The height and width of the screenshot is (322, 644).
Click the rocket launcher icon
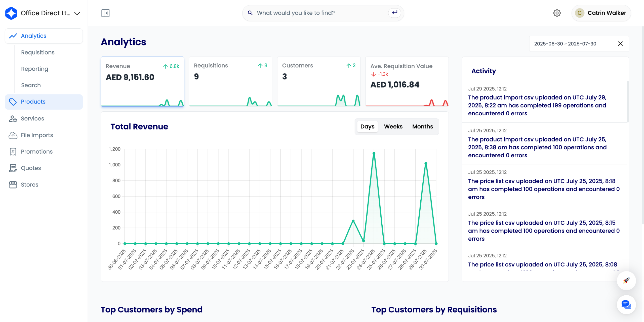tap(626, 281)
